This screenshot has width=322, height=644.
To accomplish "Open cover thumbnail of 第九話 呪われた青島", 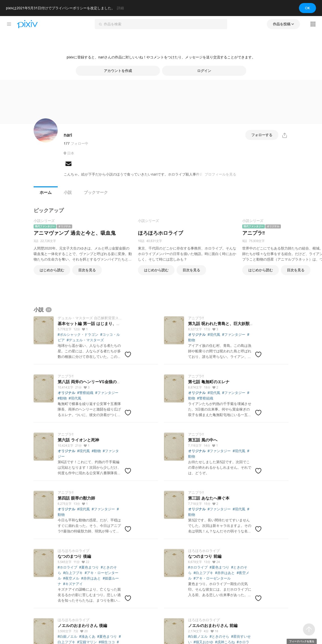I will click(174, 330).
